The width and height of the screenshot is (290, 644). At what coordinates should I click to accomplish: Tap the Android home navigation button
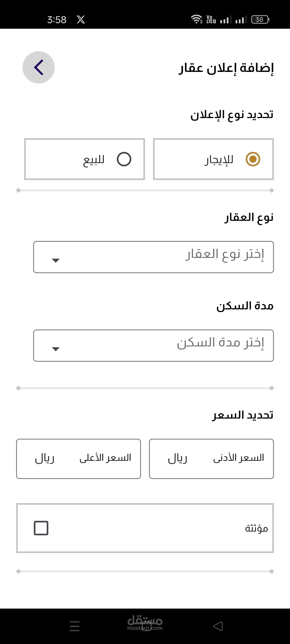tap(146, 626)
